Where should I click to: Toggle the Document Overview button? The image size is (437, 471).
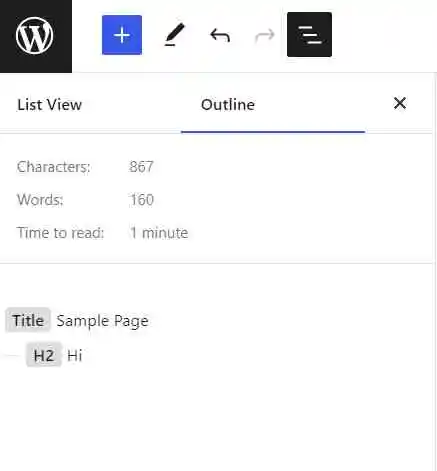tap(309, 35)
